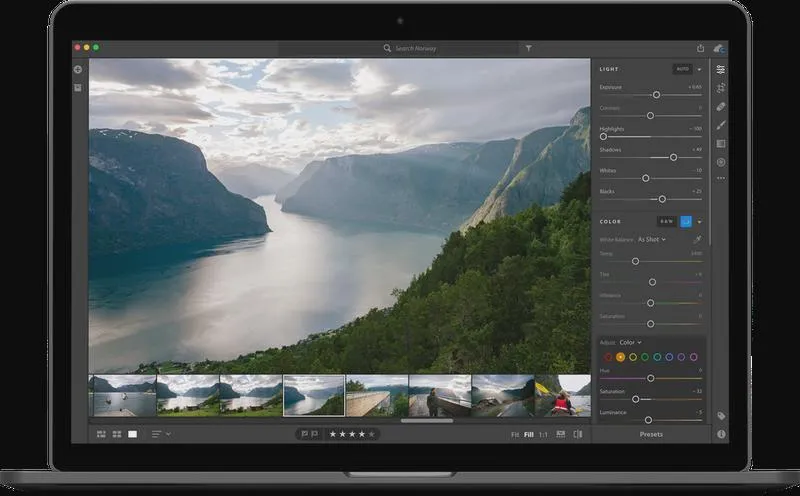Open the search filter funnel icon
Viewport: 800px width, 496px height.
[529, 48]
